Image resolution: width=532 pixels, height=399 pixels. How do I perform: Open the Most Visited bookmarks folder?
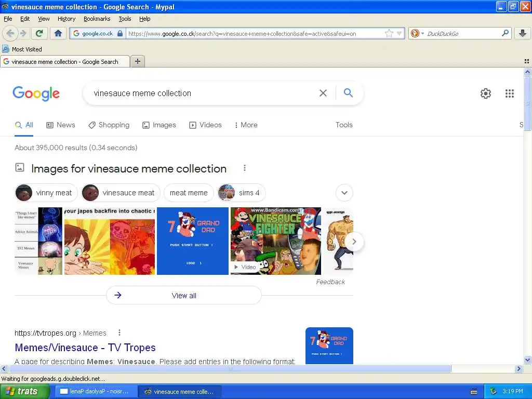(22, 49)
